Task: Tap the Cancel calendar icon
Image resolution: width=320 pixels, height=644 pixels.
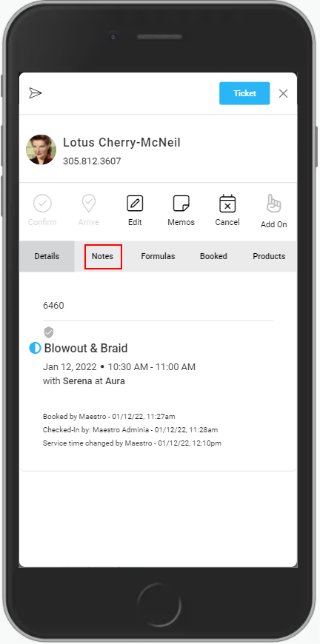Action: [227, 203]
